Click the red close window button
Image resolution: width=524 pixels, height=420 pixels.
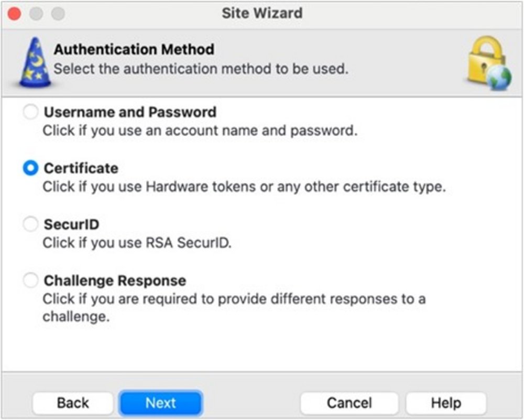click(x=14, y=14)
